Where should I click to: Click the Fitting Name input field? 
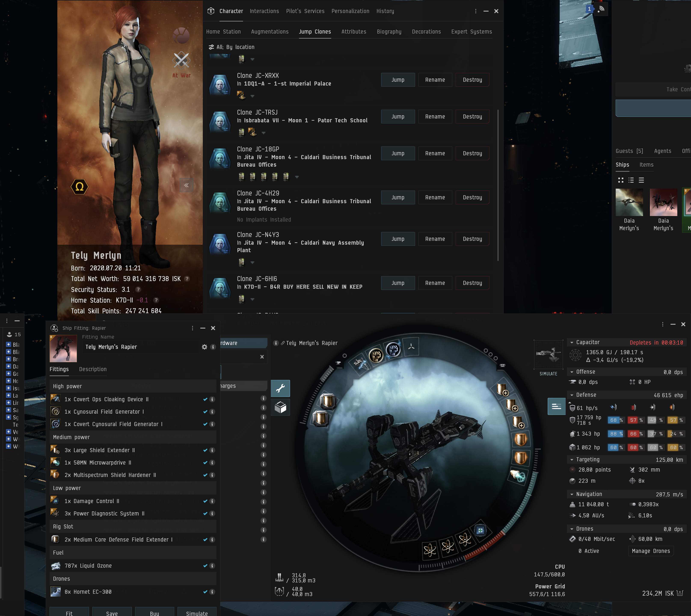pos(141,347)
